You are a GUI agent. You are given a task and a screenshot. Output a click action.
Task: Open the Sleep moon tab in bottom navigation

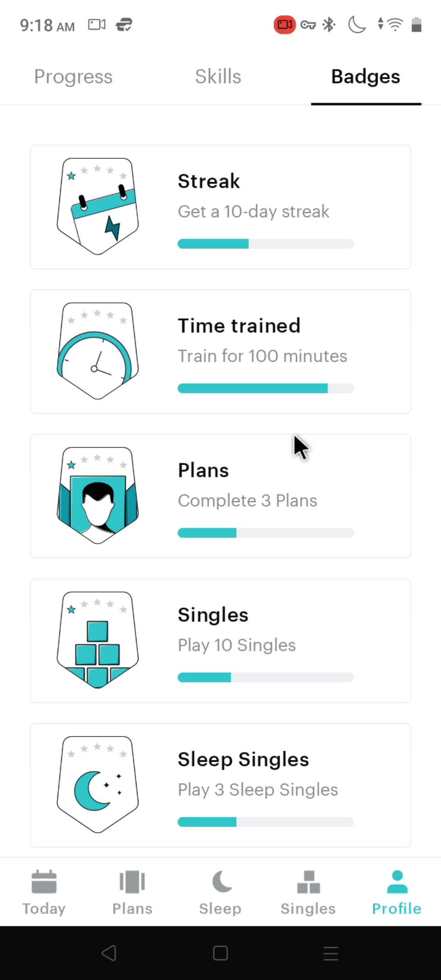(x=220, y=893)
